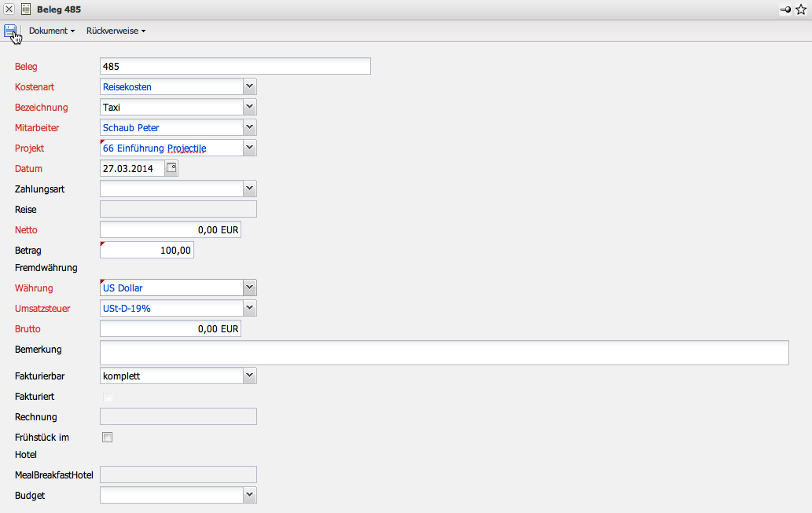The height and width of the screenshot is (513, 812).
Task: Mark Beleg 485 as favorite star
Action: pos(801,9)
